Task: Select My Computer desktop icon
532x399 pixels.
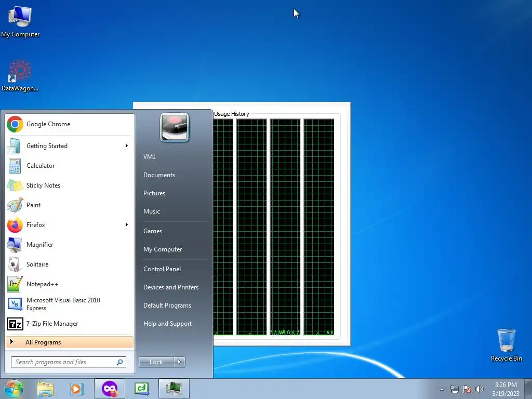Action: pyautogui.click(x=20, y=21)
